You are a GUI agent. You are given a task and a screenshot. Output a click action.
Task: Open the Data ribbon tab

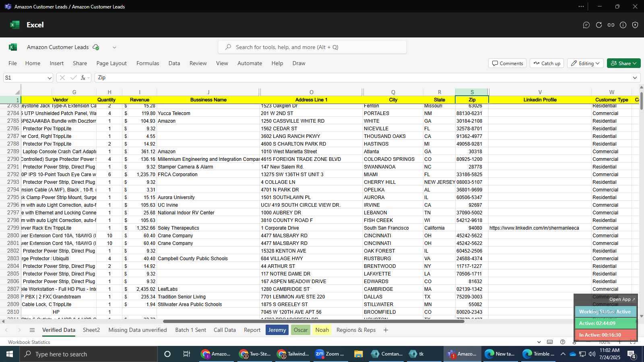(174, 63)
